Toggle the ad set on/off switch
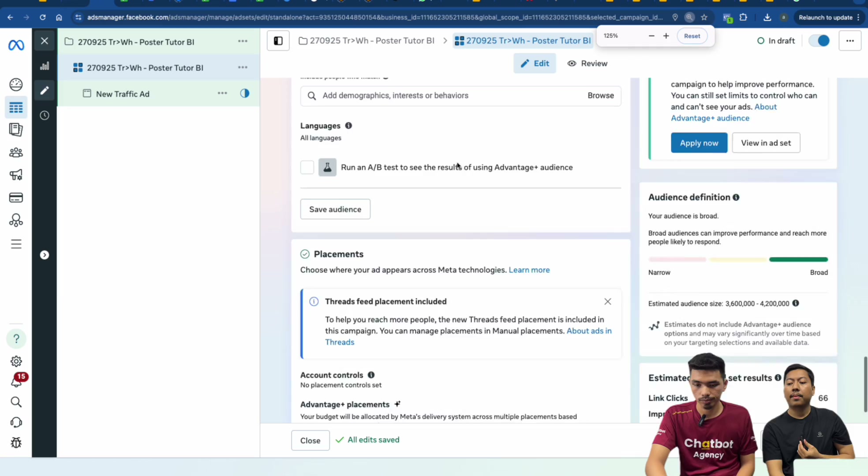Image resolution: width=868 pixels, height=476 pixels. click(819, 41)
